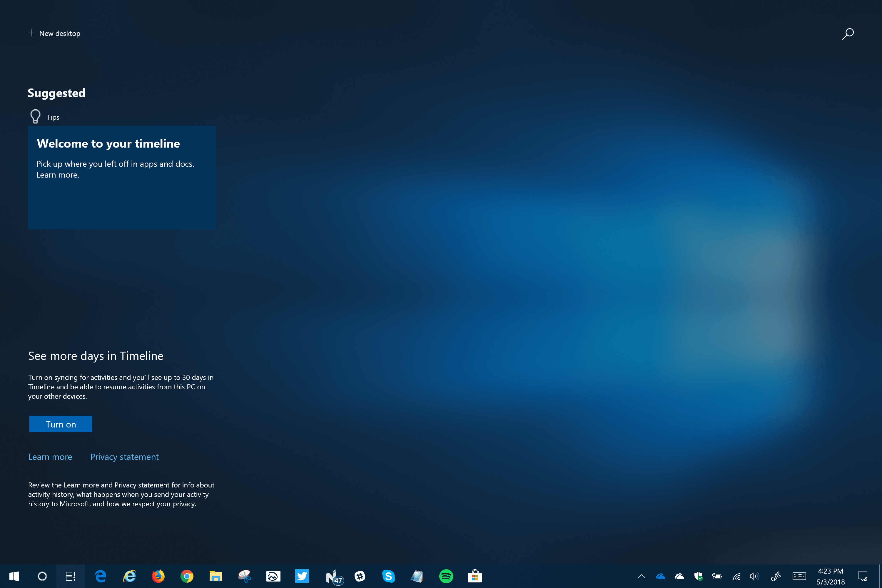Open the clock and date panel
The image size is (882, 588).
831,576
